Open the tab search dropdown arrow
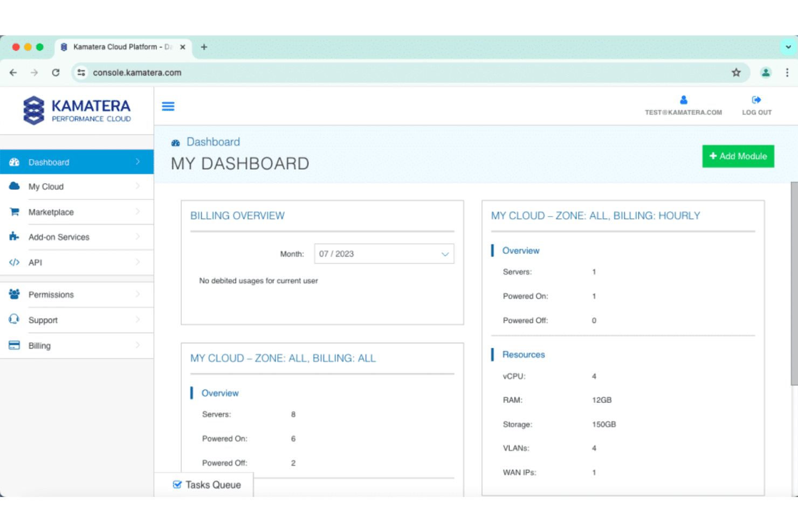The width and height of the screenshot is (798, 532). [788, 47]
